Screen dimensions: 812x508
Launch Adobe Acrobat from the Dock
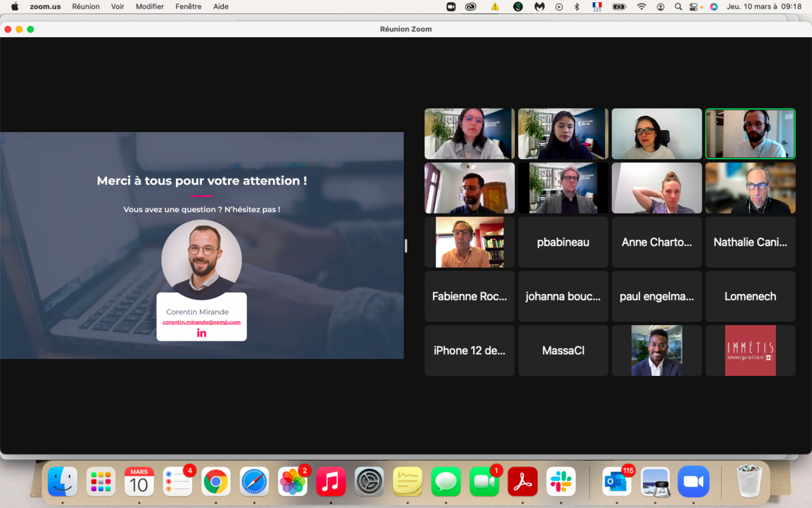(522, 482)
